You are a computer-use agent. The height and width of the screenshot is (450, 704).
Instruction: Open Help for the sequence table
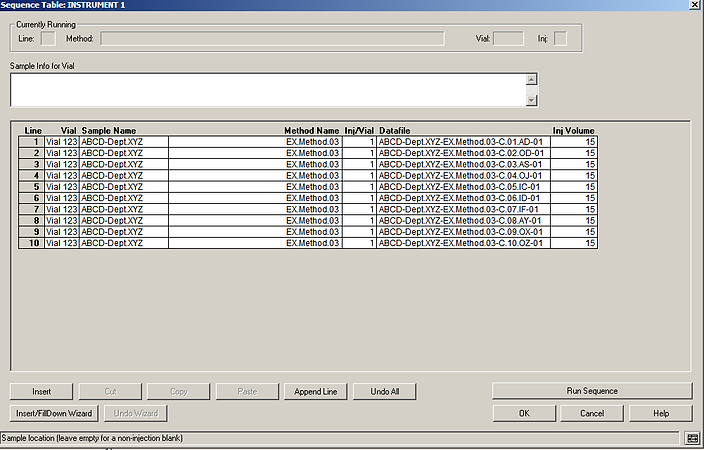[661, 413]
